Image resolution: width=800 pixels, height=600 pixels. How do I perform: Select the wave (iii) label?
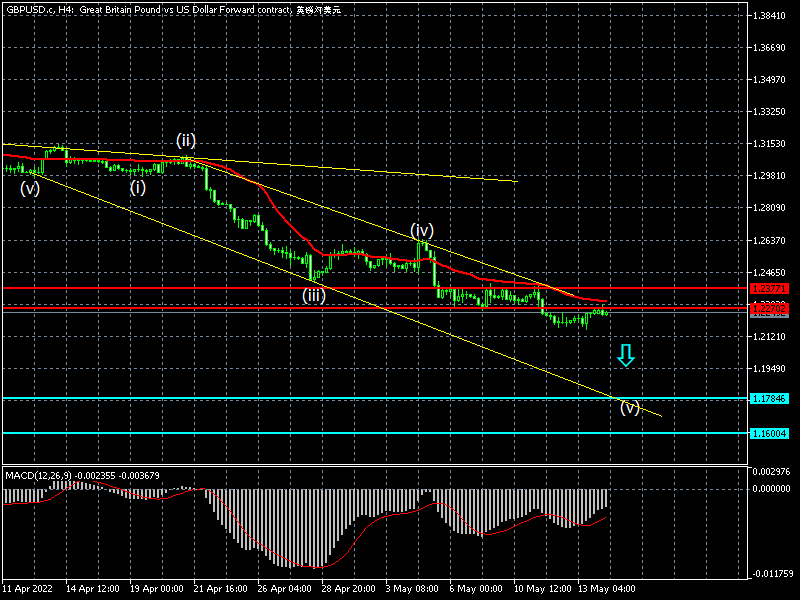[315, 295]
